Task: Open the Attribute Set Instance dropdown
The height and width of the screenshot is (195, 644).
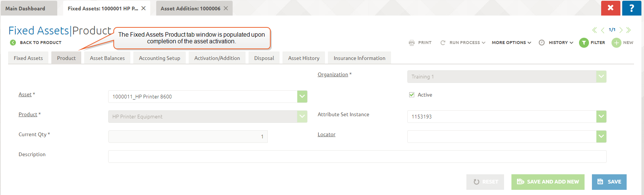Action: pos(601,117)
